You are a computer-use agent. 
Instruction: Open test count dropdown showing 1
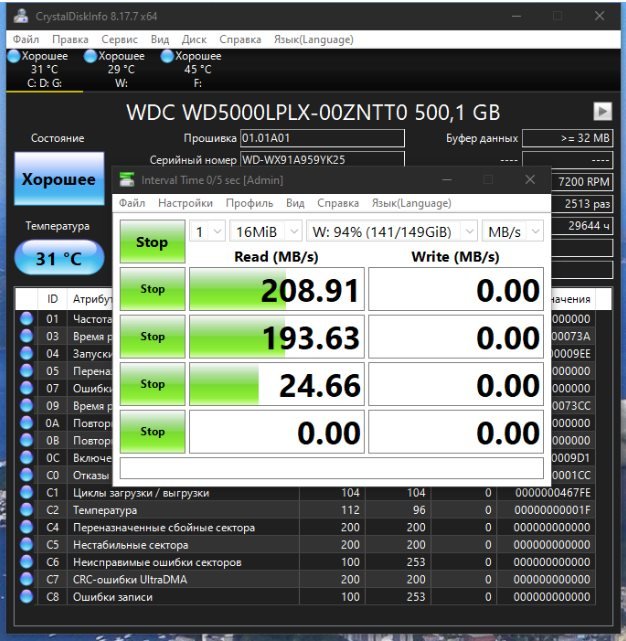tap(207, 232)
